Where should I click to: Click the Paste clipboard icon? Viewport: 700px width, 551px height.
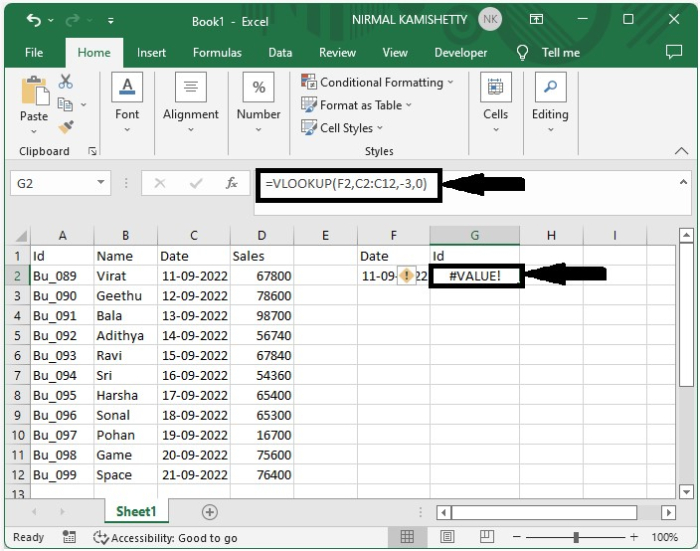pos(33,92)
